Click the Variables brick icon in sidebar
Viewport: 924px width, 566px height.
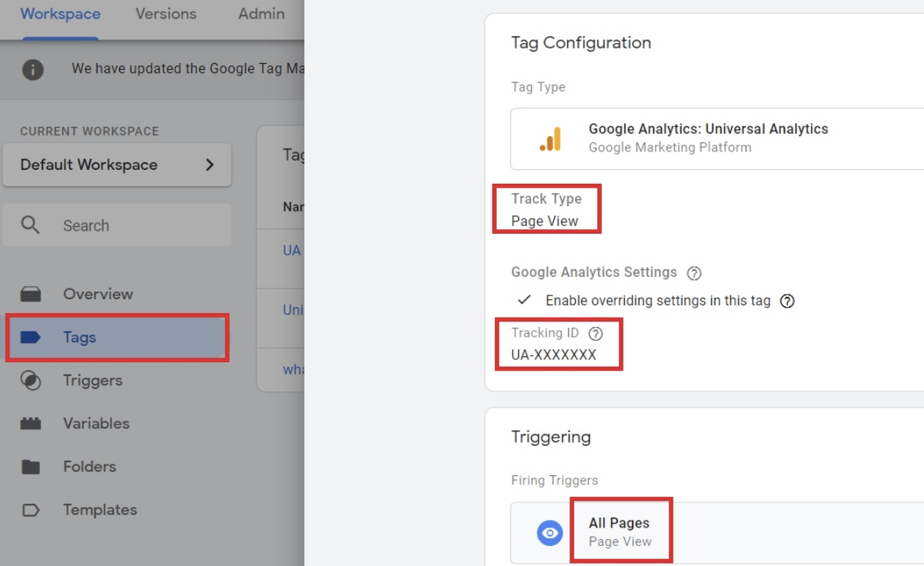tap(31, 424)
